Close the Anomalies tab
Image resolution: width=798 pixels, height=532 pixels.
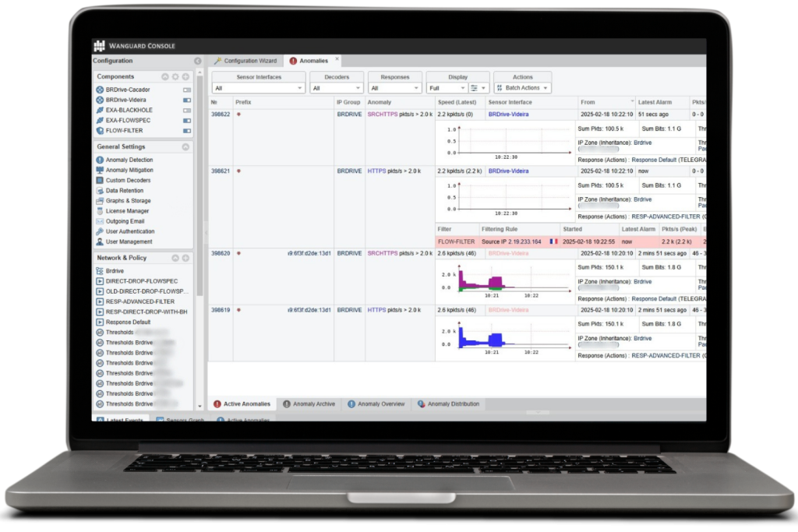pos(337,59)
